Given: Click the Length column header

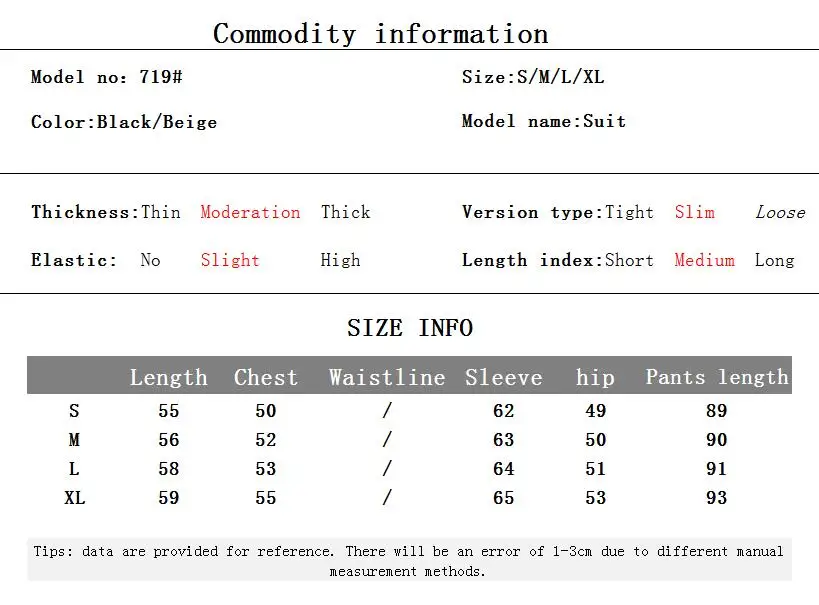Looking at the screenshot, I should [168, 377].
